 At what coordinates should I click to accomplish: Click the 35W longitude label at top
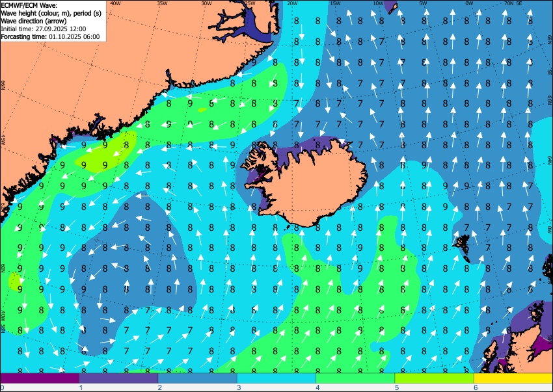162,3
